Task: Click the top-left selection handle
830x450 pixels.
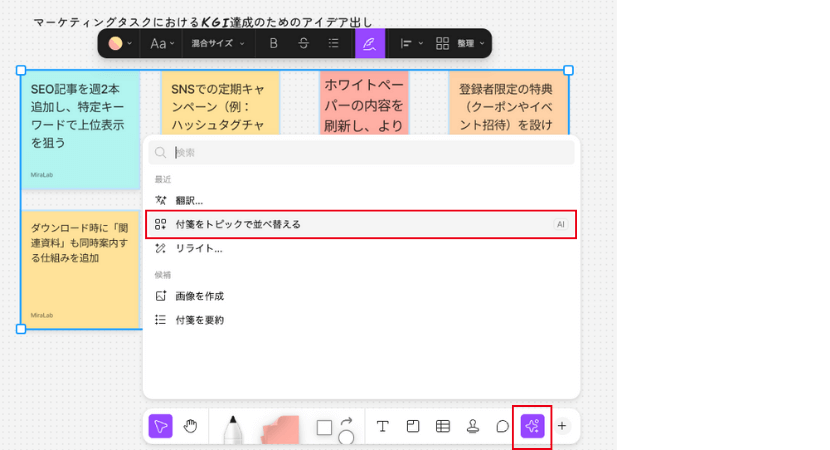Action: click(21, 70)
